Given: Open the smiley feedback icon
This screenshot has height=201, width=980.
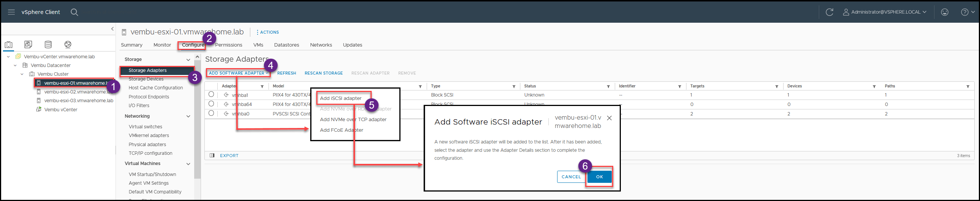Looking at the screenshot, I should [945, 12].
